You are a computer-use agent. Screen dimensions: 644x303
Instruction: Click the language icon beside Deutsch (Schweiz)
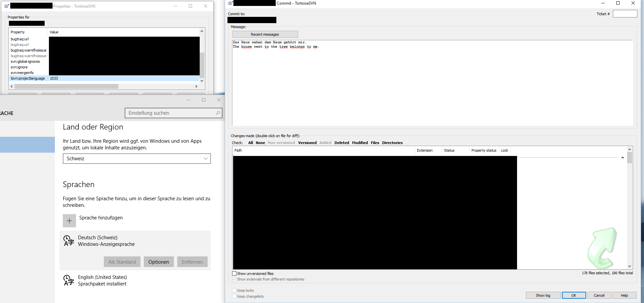(x=69, y=241)
